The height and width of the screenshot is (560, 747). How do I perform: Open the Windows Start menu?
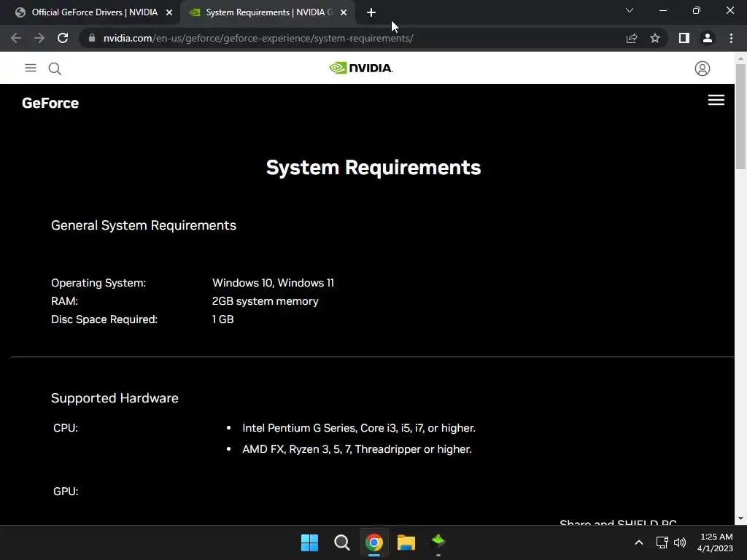309,542
